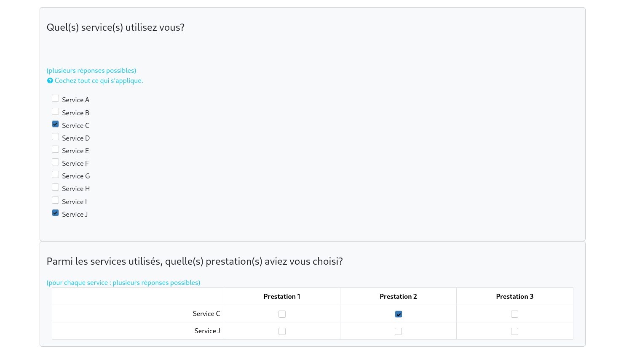Check Prestation 2 for Service J

[398, 332]
